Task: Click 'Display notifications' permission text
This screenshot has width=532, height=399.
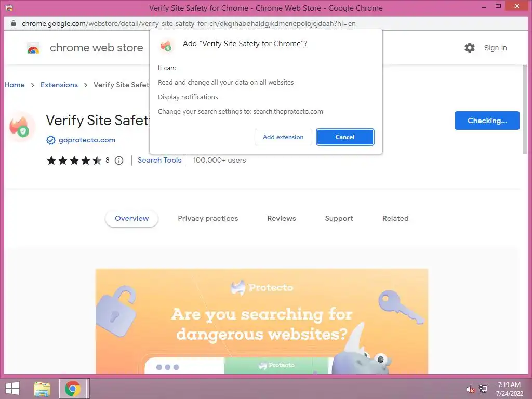Action: click(188, 97)
